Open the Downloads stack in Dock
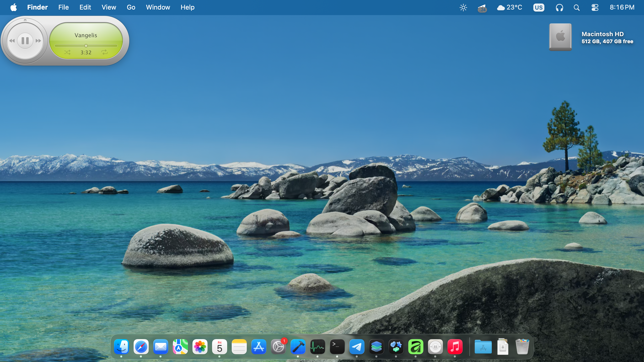 tap(503, 347)
